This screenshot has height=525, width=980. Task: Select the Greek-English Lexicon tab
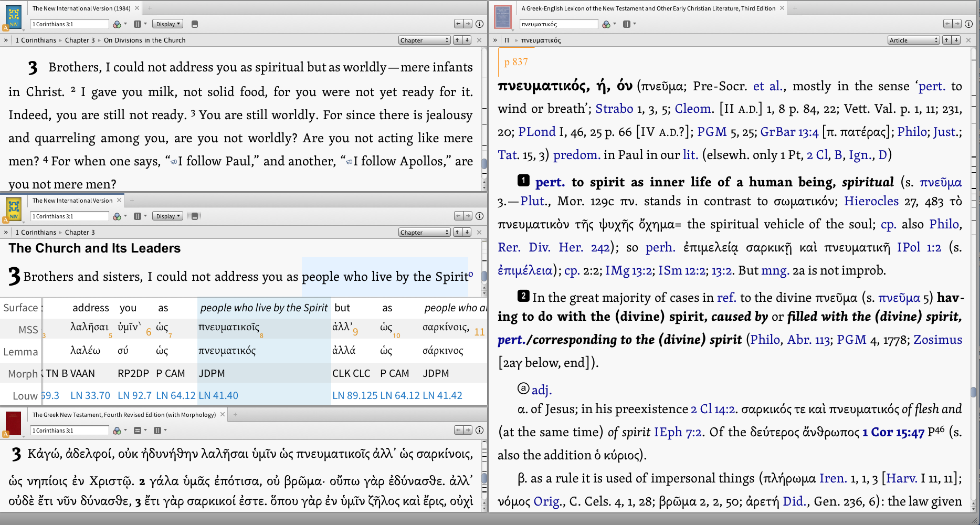pos(648,8)
